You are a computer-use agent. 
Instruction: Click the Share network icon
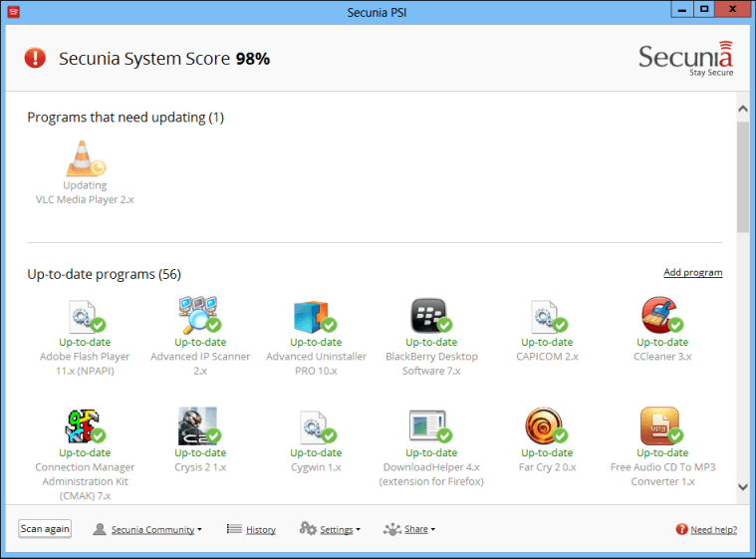point(392,529)
